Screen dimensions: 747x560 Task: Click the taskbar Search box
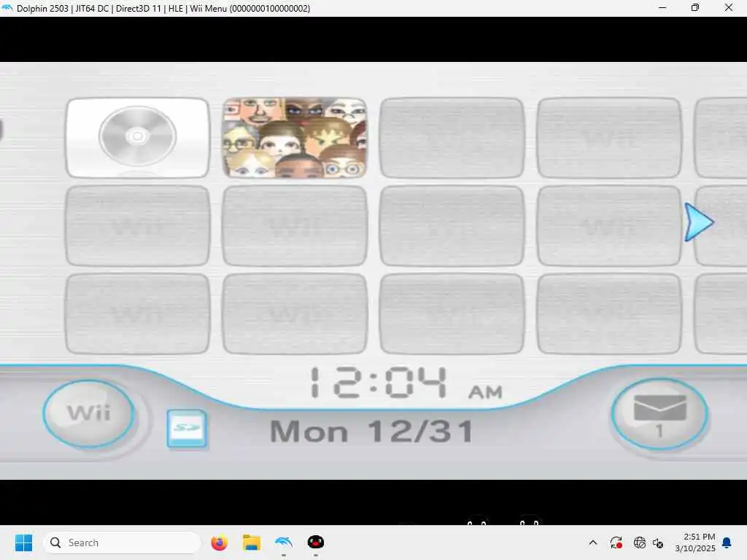point(123,542)
